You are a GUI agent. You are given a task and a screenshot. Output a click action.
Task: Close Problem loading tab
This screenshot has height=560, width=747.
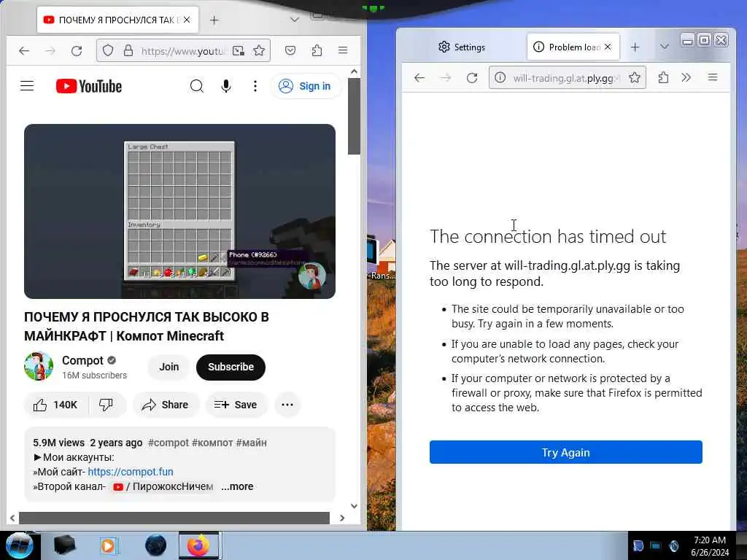click(608, 47)
